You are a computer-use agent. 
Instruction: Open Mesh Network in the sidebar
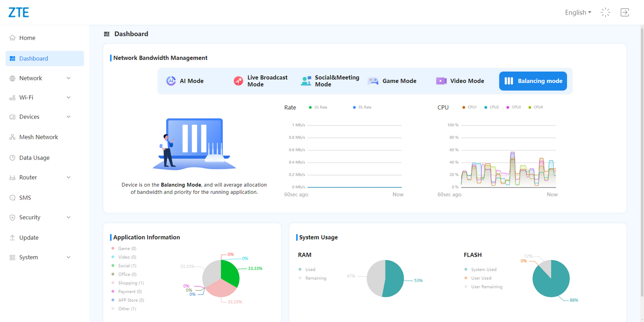tap(38, 137)
